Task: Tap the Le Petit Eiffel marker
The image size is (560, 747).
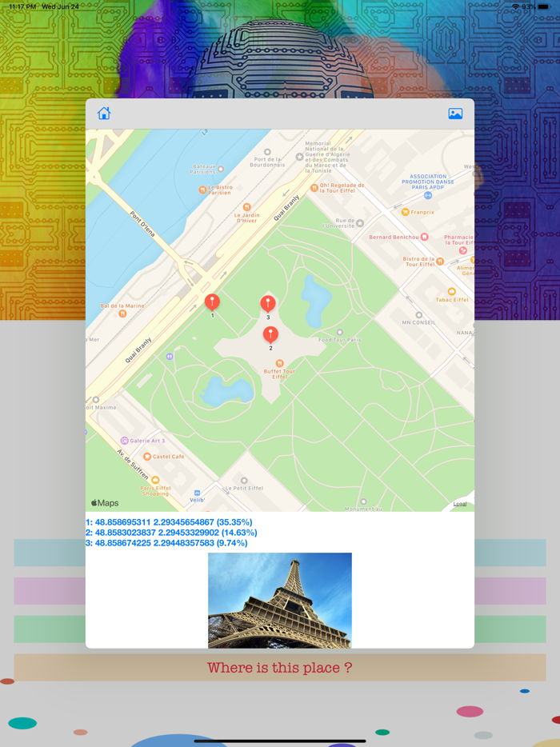Action: point(244,481)
